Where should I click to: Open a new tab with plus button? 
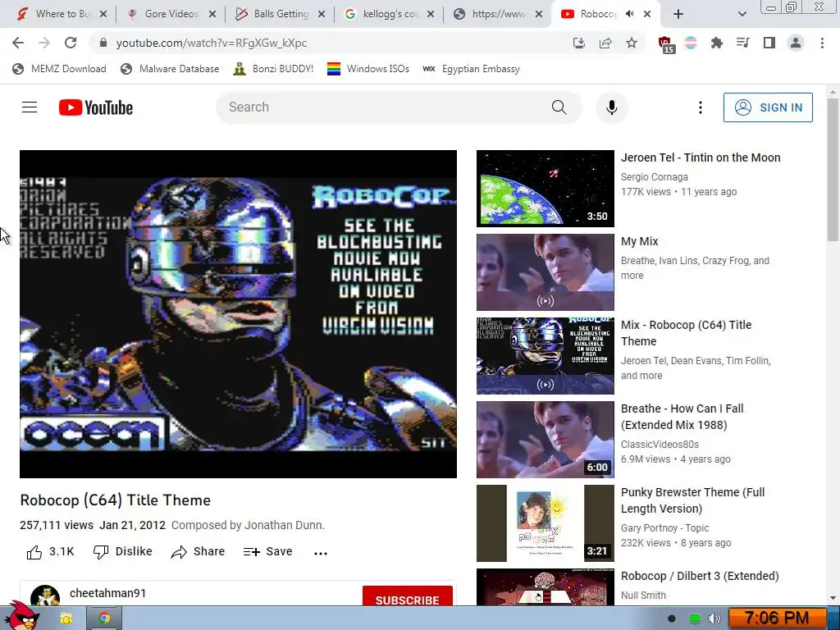(x=678, y=14)
